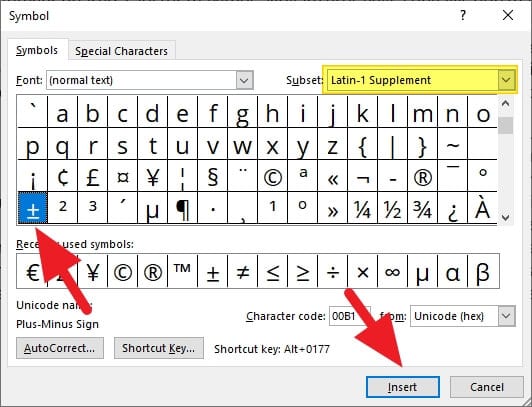Pick the not sign ¬ symbol
532x407 pixels.
[362, 176]
